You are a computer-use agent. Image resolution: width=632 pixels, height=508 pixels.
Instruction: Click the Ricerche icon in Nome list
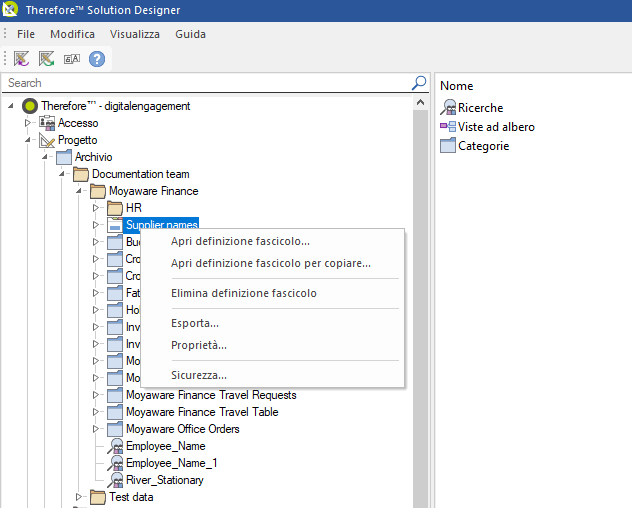(x=448, y=108)
